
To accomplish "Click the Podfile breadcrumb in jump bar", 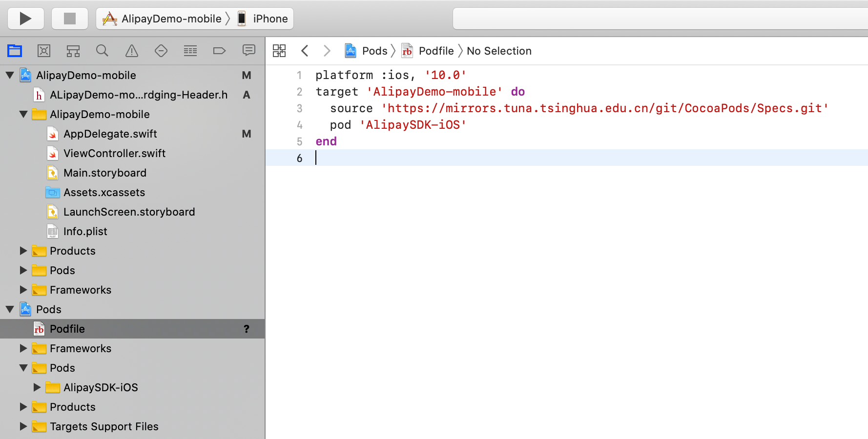I will [x=435, y=51].
